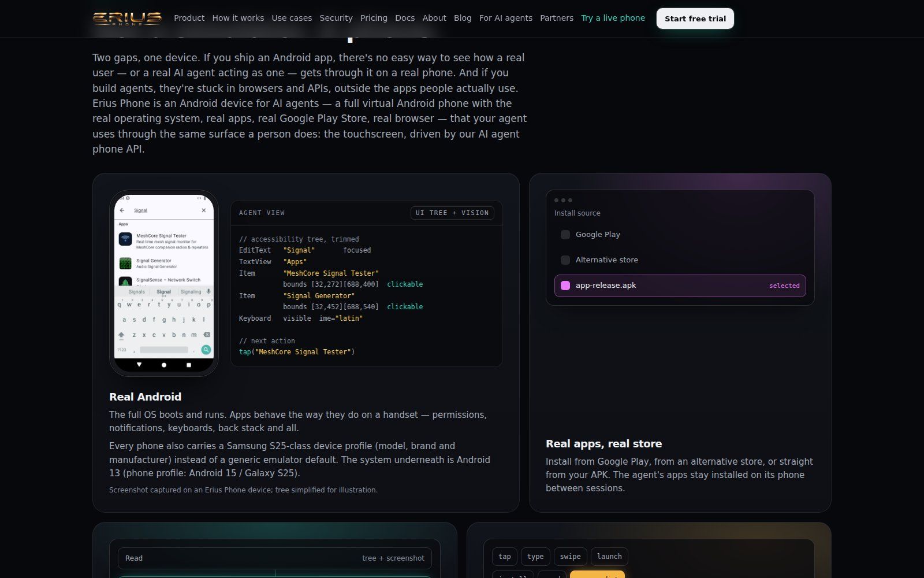Viewport: 924px width, 578px height.
Task: Tap the Android recents square navigation button
Action: 189,365
